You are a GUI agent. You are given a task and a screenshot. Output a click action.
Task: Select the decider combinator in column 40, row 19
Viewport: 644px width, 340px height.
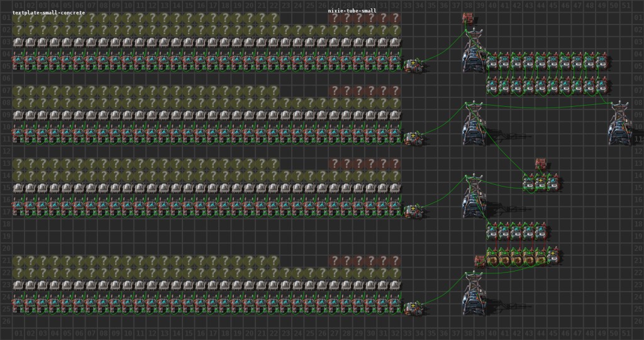coord(492,231)
